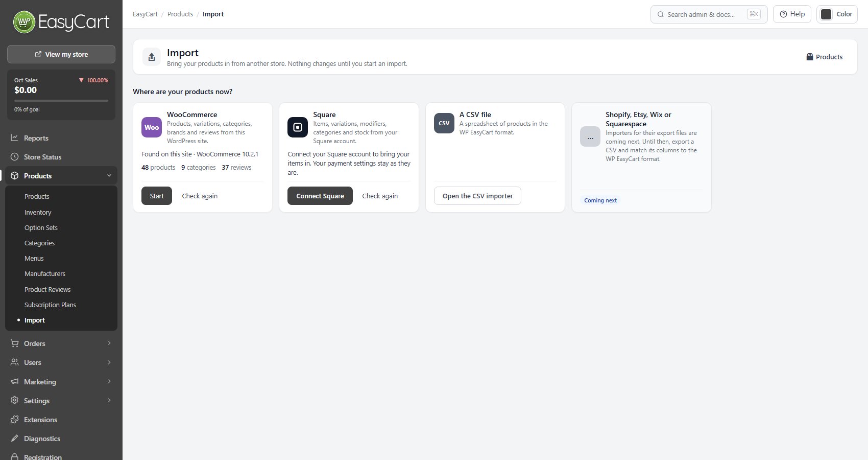
Task: Click the Diagnostics pencil icon
Action: 15,439
